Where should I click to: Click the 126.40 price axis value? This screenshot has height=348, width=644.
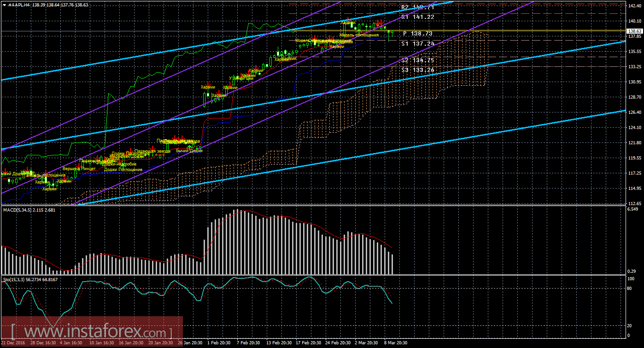(x=635, y=112)
